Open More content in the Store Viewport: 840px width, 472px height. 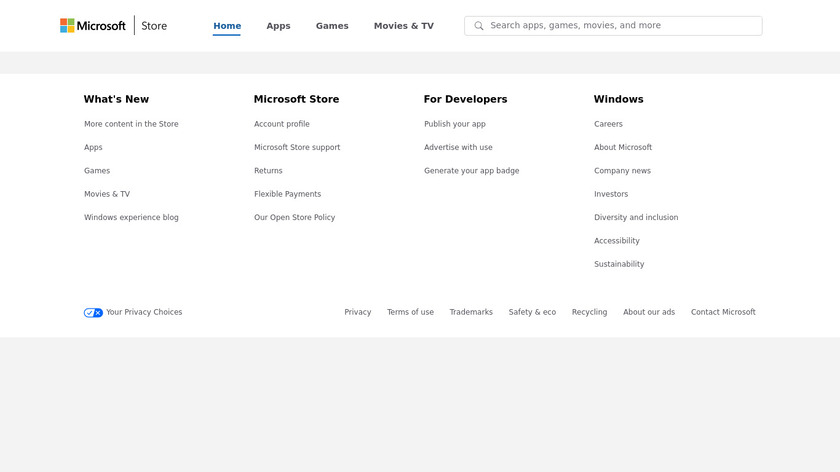tap(131, 124)
